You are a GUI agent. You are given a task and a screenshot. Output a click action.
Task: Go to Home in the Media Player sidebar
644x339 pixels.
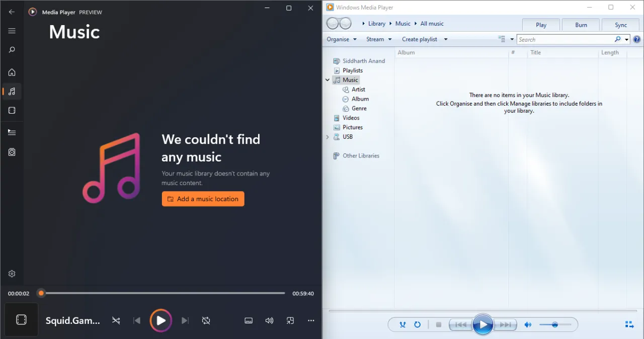click(x=12, y=72)
